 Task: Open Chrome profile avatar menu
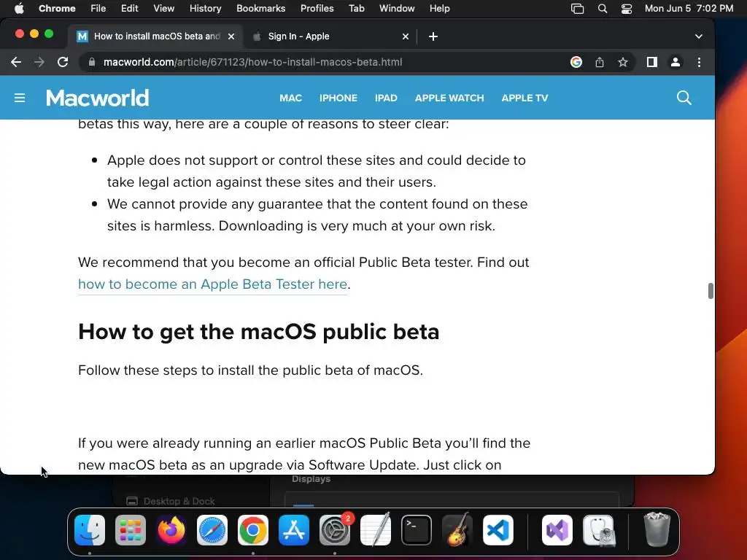pos(675,62)
